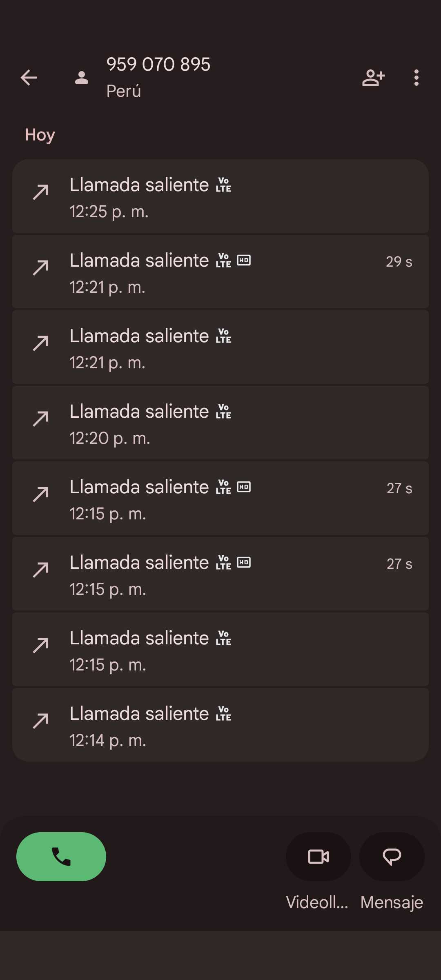Open the 12:20 p. m. call entry

[220, 423]
